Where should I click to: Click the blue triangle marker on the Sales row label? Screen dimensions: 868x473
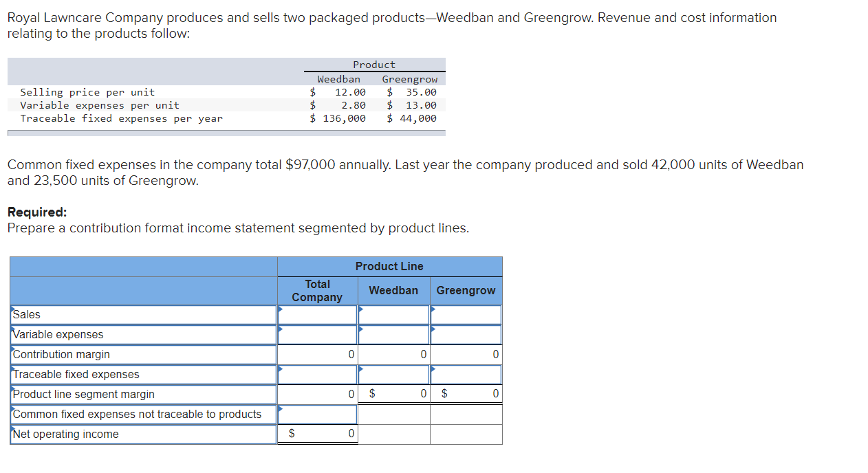(12, 310)
